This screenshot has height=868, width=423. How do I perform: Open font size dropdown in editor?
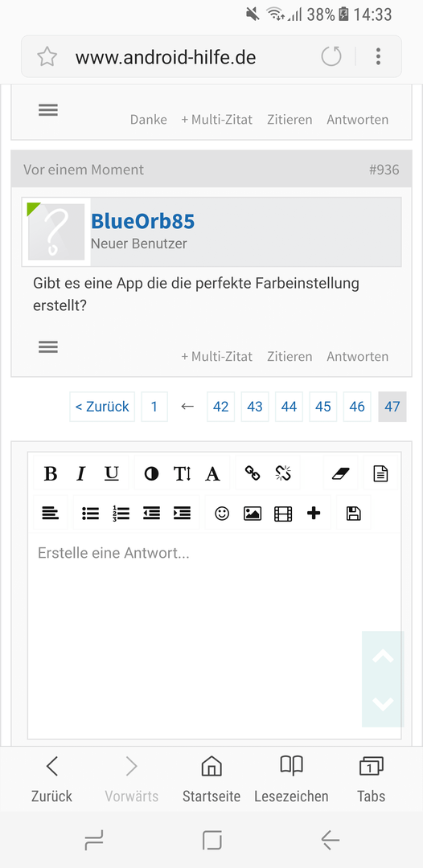click(x=183, y=473)
